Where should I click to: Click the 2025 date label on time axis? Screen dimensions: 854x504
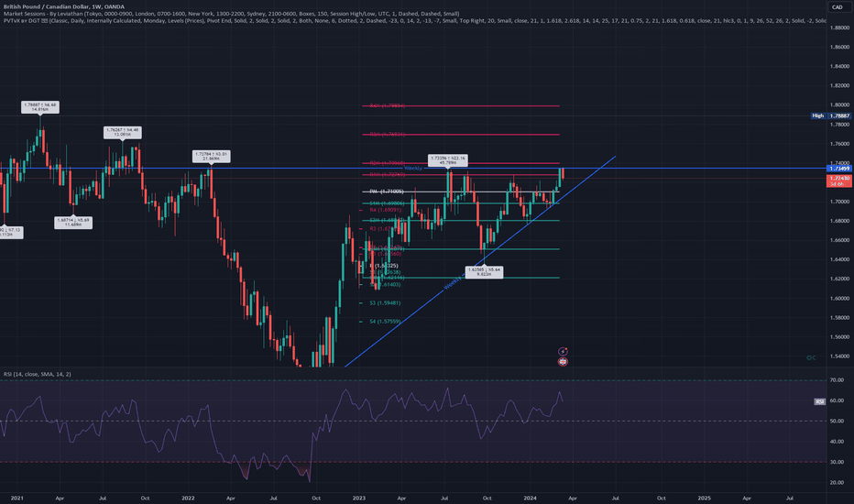(x=705, y=498)
